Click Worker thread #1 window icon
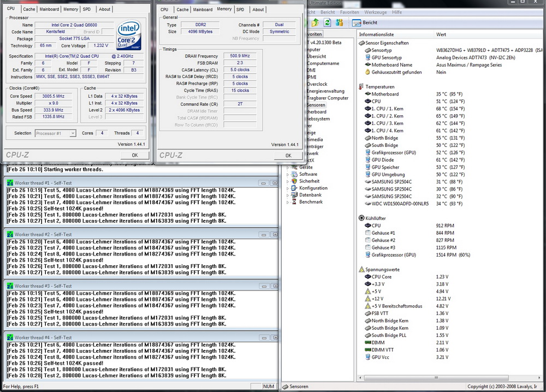 click(x=10, y=183)
